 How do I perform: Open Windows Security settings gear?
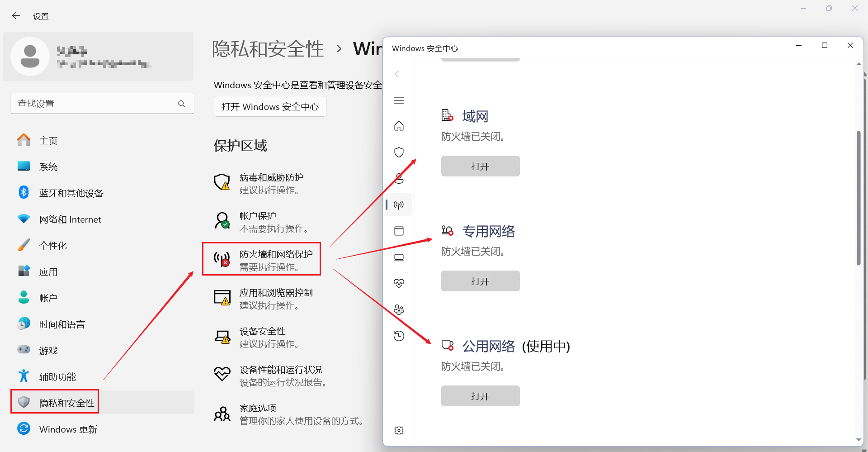pyautogui.click(x=399, y=430)
